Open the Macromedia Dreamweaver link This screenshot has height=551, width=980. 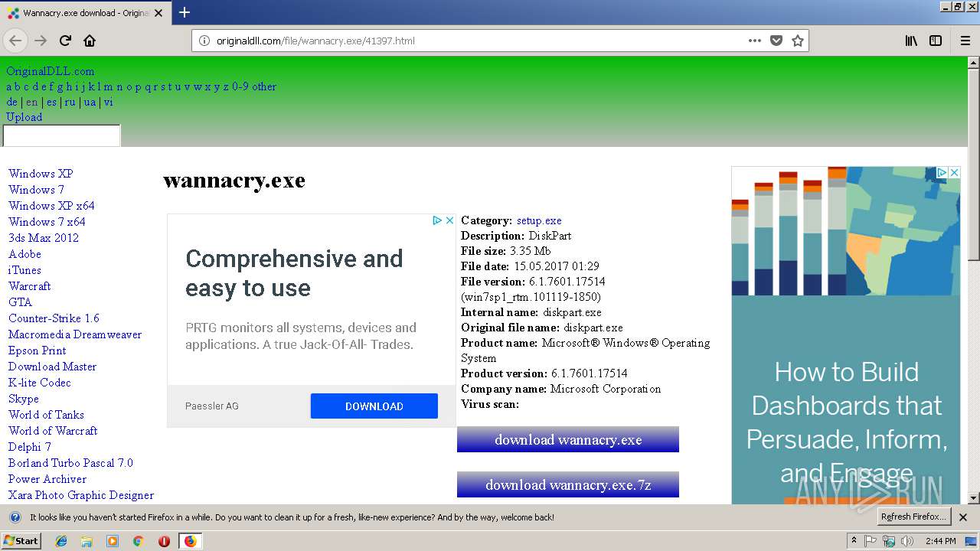75,334
